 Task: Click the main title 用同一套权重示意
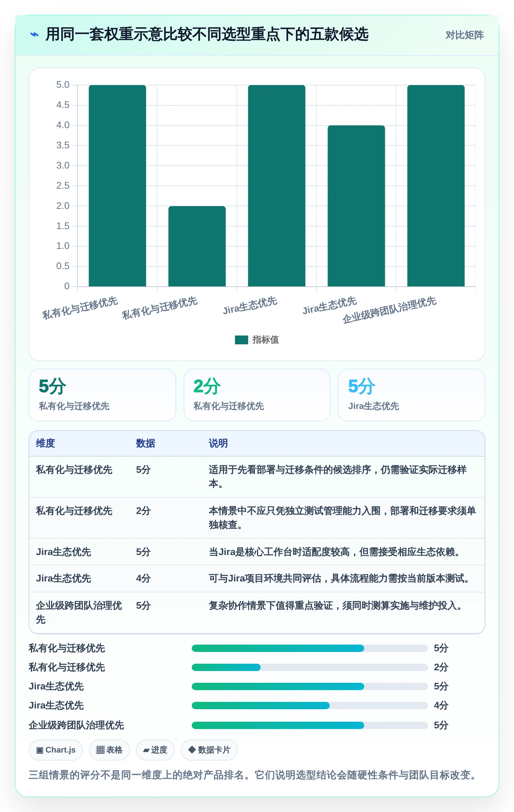[x=207, y=35]
